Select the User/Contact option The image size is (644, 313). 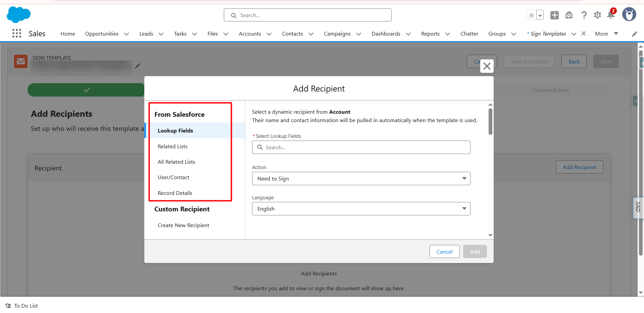[174, 177]
